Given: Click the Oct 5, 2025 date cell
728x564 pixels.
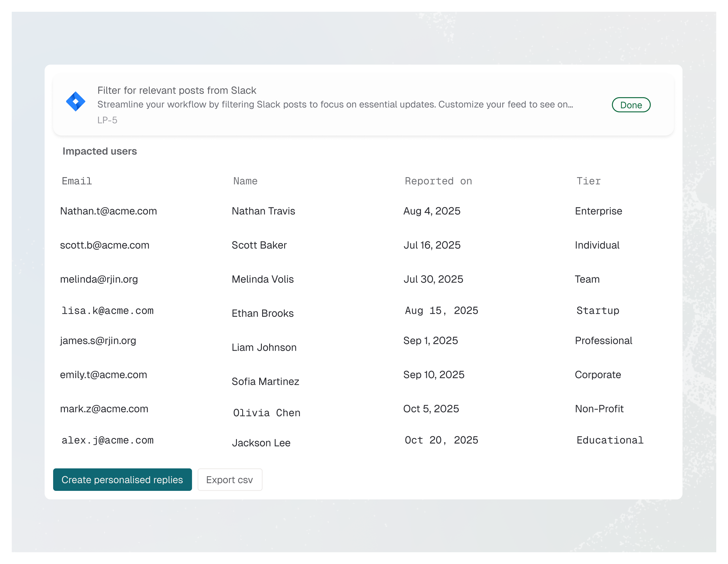Looking at the screenshot, I should 431,409.
